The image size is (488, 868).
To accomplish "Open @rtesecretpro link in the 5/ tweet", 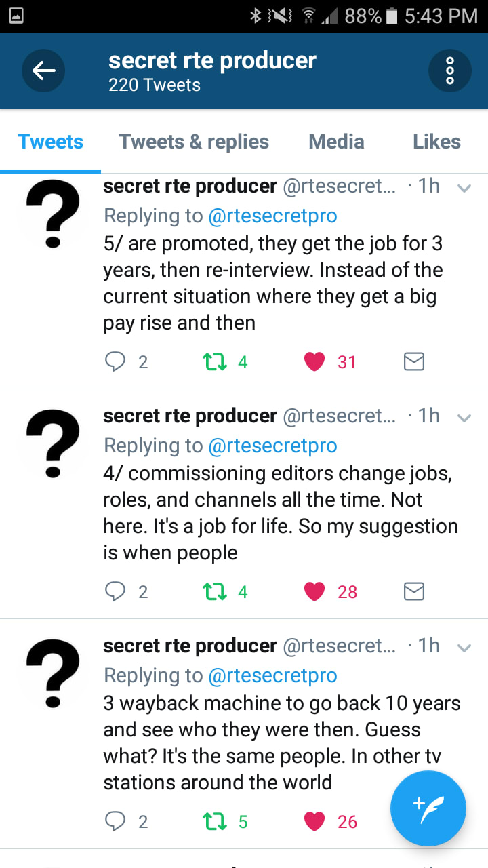I will tap(272, 216).
